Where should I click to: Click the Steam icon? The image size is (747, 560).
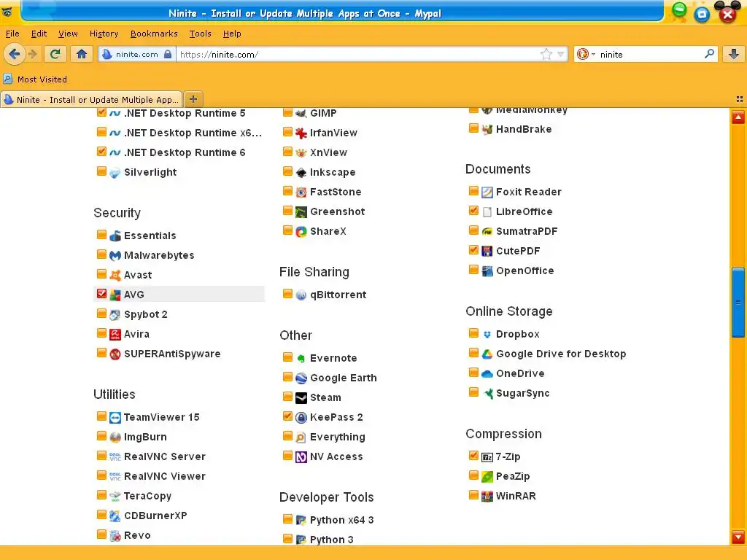click(x=301, y=397)
